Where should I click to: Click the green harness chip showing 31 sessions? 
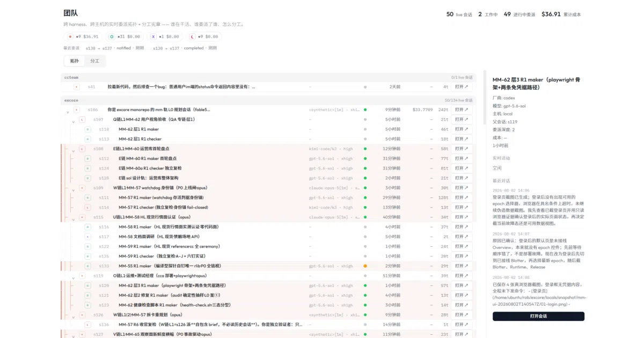tap(125, 36)
